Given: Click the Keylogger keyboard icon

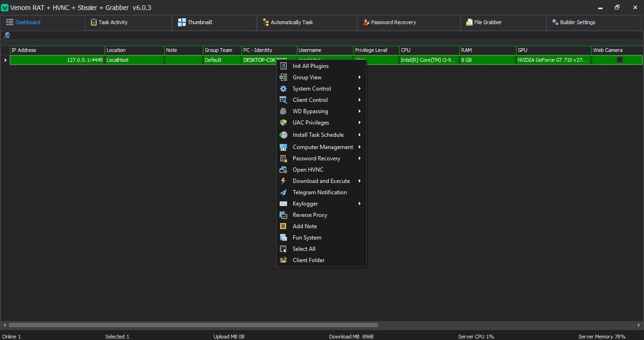Looking at the screenshot, I should coord(283,204).
